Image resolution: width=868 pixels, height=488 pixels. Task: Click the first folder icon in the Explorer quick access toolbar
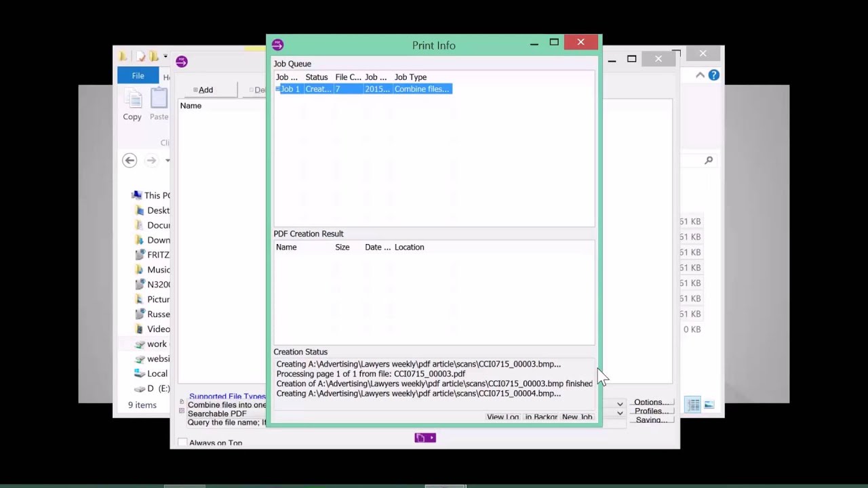pos(123,56)
